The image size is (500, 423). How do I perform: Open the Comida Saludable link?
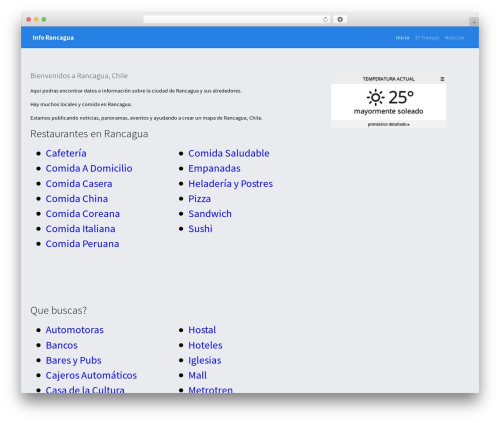(229, 153)
